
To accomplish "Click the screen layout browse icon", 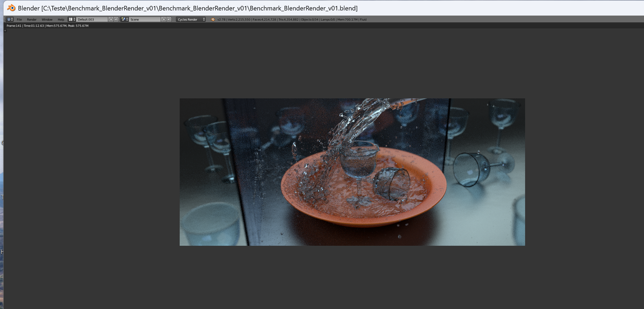I will (x=71, y=19).
